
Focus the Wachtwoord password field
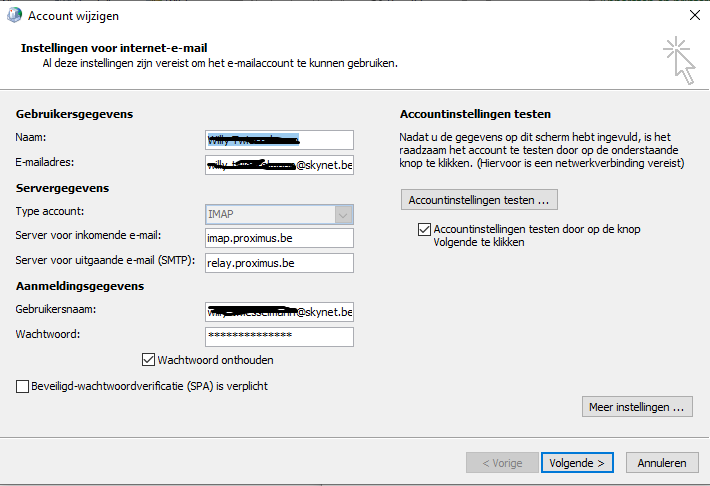[x=278, y=336]
